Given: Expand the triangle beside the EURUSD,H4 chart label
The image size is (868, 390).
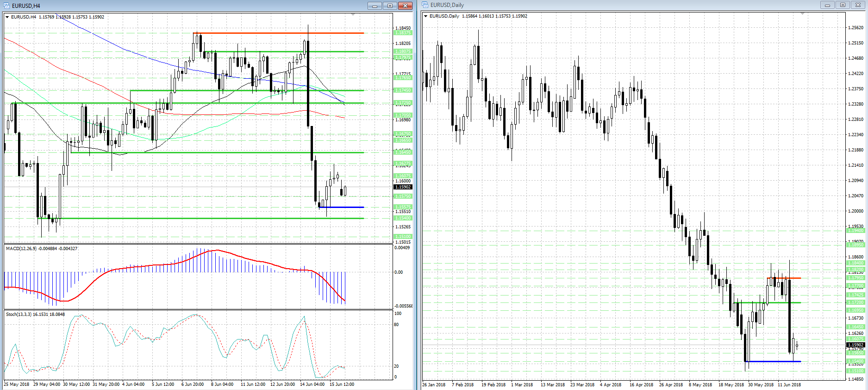Looking at the screenshot, I should [x=7, y=17].
